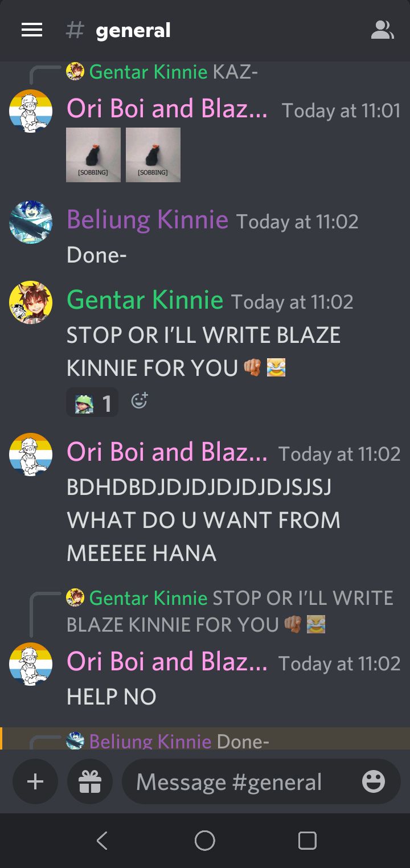Tap Android back navigation button
This screenshot has height=868, width=410.
(x=102, y=840)
